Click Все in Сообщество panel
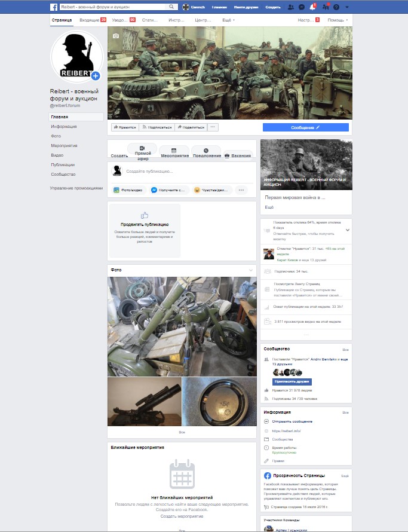Viewport: 408px width, 532px height. [345, 350]
